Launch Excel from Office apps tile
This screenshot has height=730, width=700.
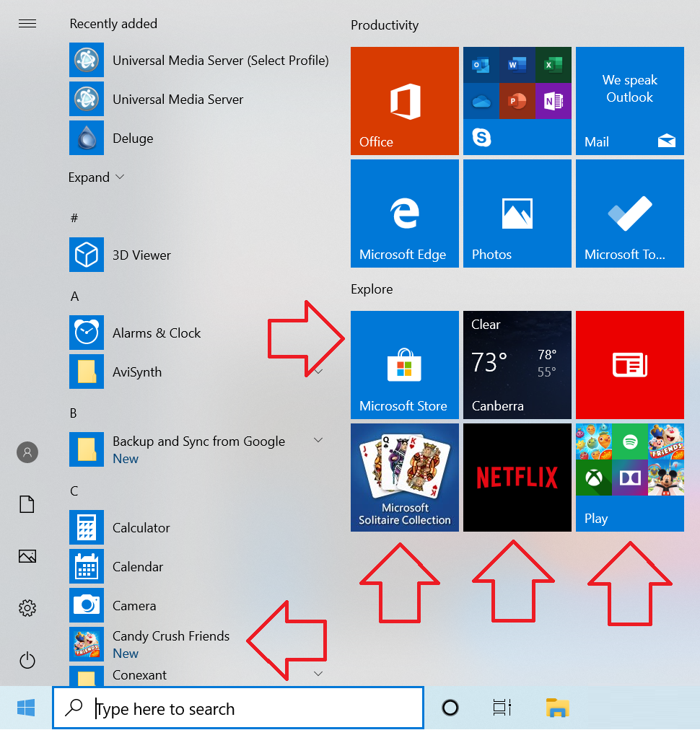tap(554, 65)
